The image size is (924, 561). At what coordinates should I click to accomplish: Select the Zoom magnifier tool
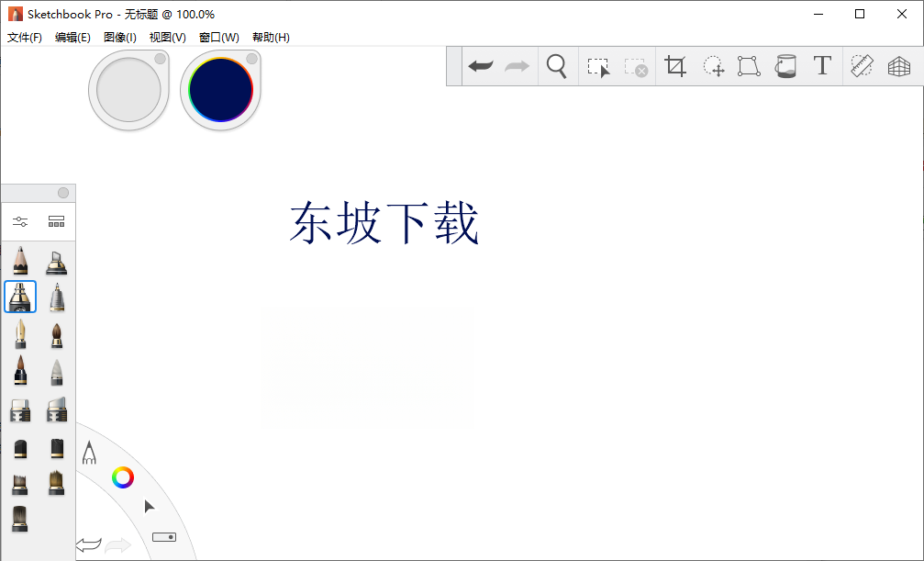coord(557,66)
